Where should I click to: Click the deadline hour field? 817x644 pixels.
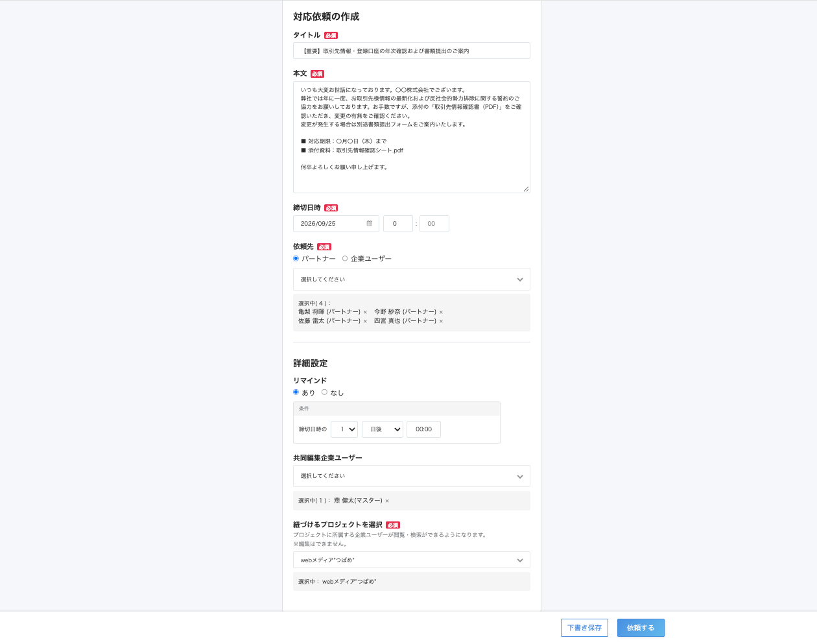coord(398,224)
